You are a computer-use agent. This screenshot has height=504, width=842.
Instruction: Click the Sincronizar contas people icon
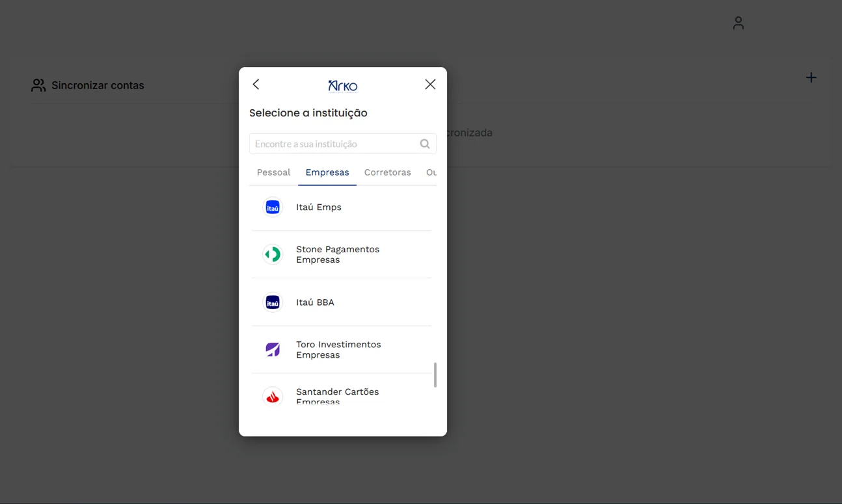38,85
